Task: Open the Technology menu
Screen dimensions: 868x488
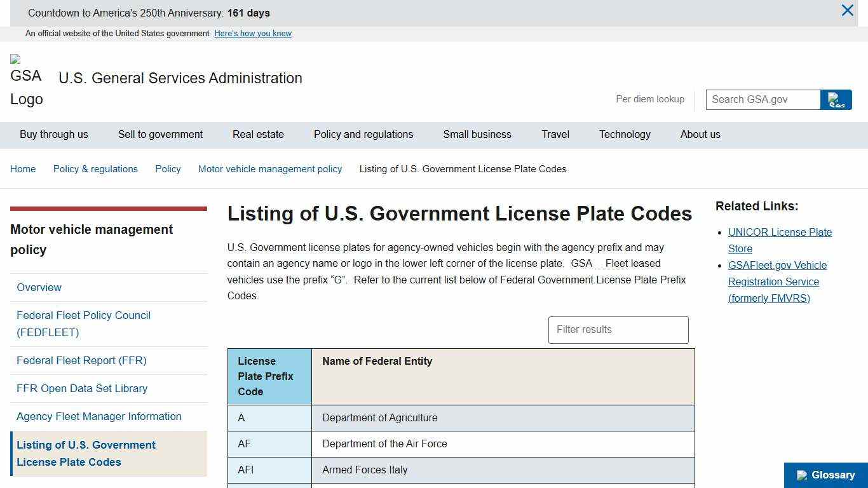Action: 625,134
